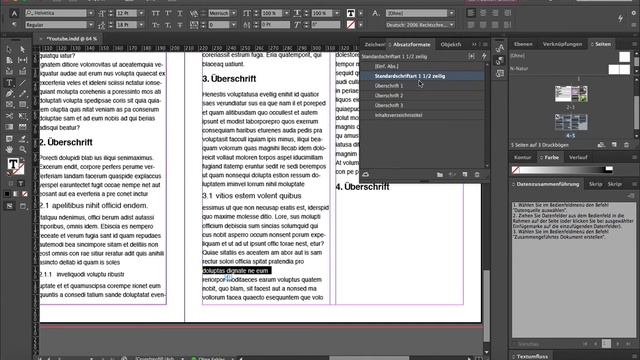Switch to the Verlauf panel tab
The height and width of the screenshot is (360, 640).
578,158
